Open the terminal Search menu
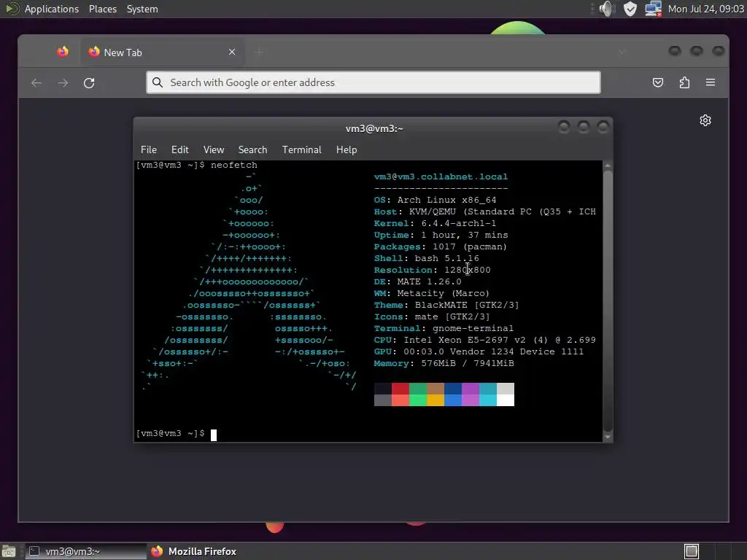Image resolution: width=747 pixels, height=560 pixels. click(x=252, y=149)
